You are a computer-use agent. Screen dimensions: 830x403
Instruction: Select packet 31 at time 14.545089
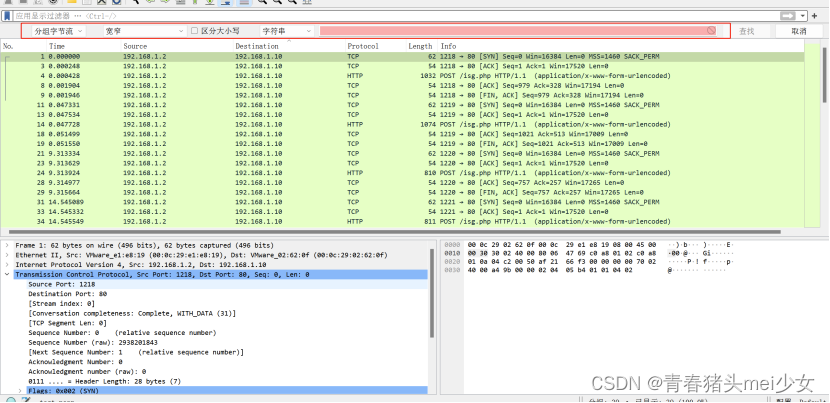[x=402, y=202]
